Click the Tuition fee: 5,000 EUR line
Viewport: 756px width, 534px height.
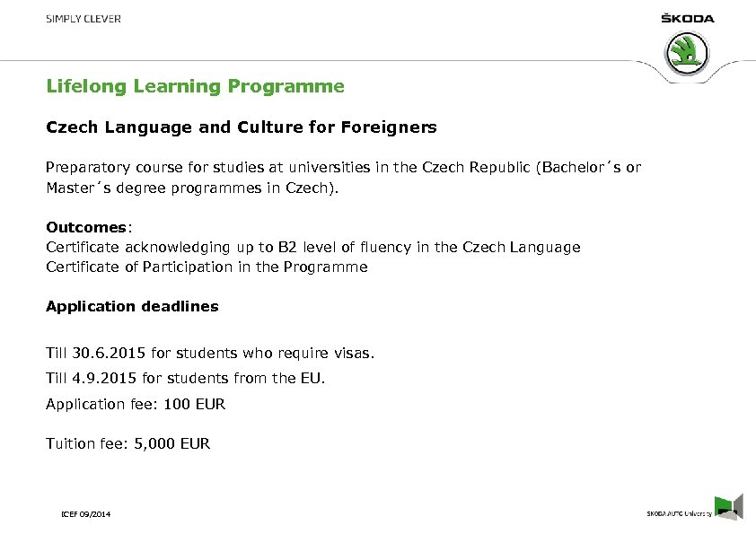[127, 442]
